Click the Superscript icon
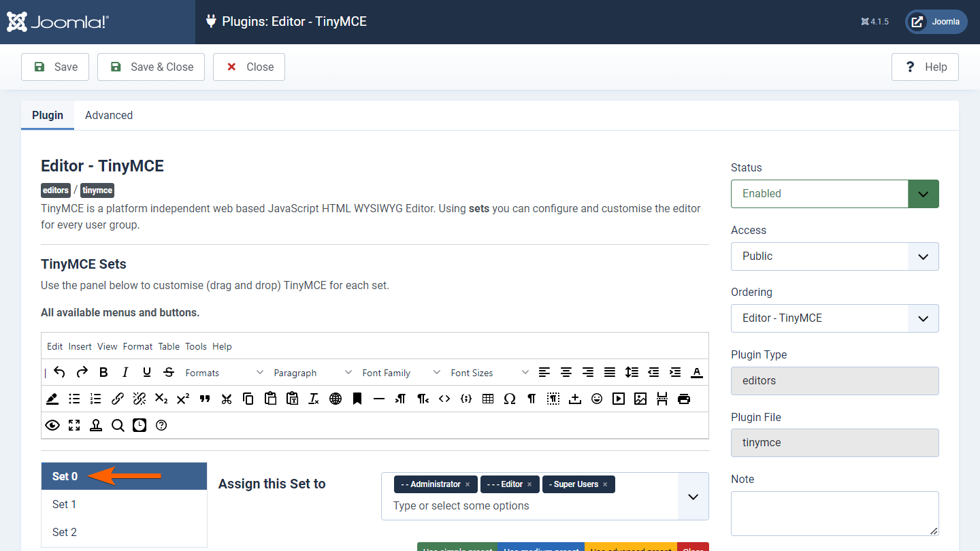The image size is (980, 551). pos(183,399)
